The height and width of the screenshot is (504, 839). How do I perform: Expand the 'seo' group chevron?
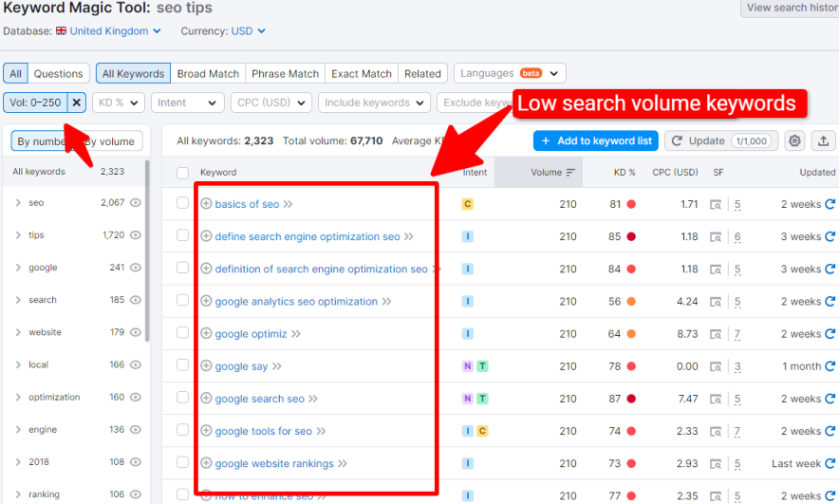click(18, 202)
